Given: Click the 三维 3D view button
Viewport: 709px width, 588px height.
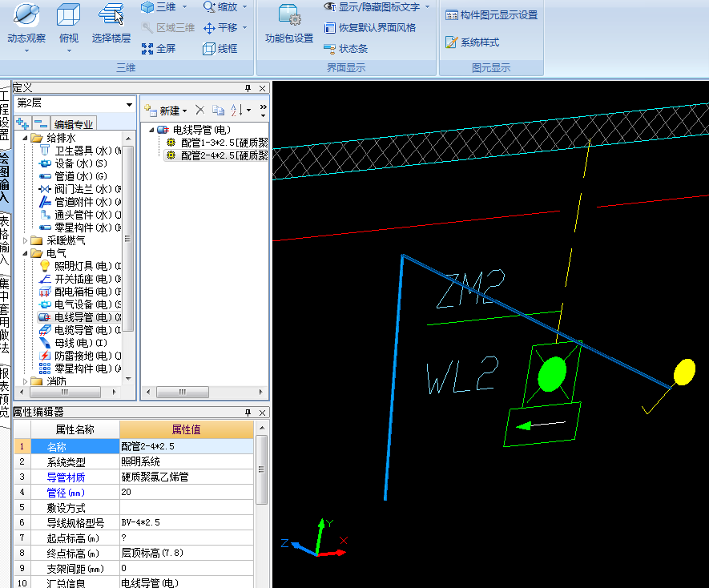Looking at the screenshot, I should point(159,6).
